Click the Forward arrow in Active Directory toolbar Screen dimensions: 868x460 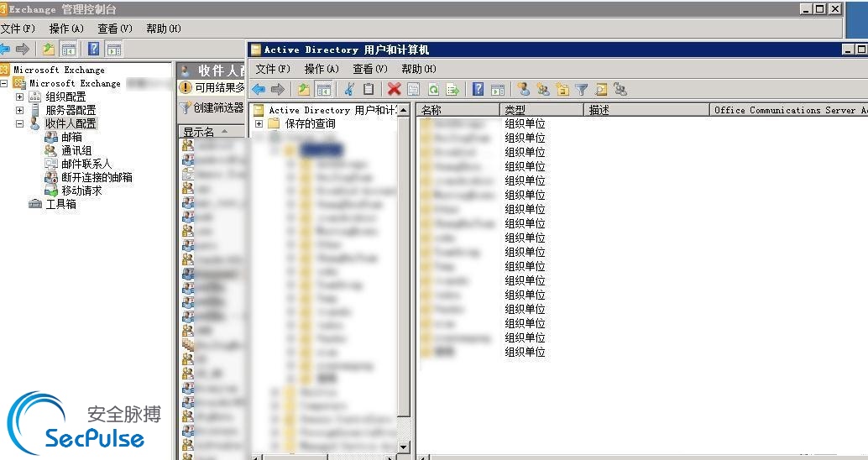(278, 89)
